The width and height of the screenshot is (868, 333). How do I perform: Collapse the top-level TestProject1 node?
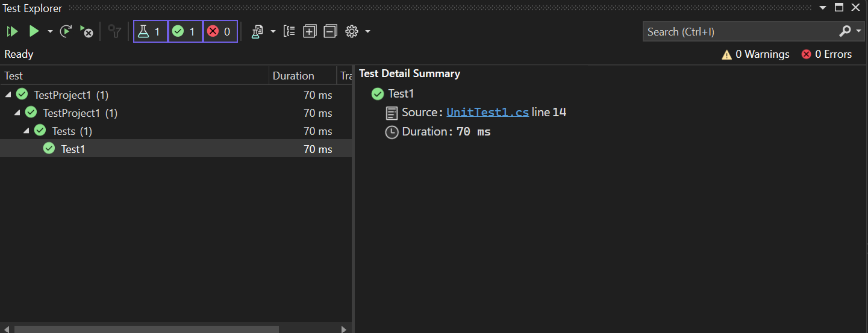point(8,95)
